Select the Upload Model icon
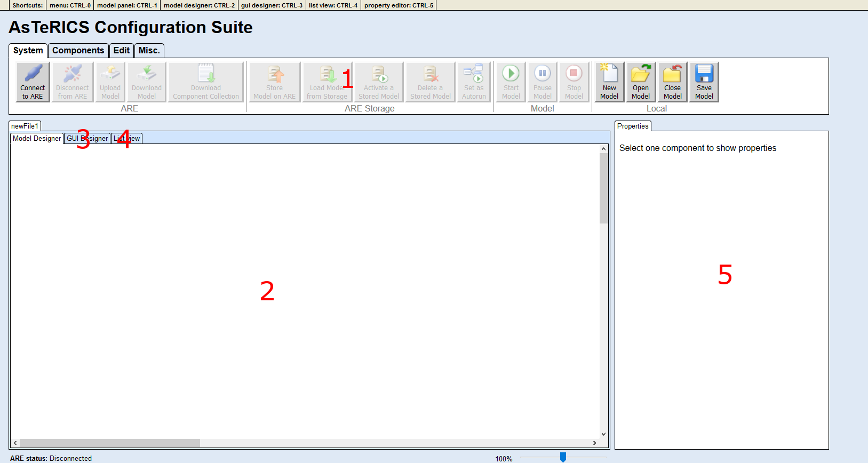 [x=110, y=82]
